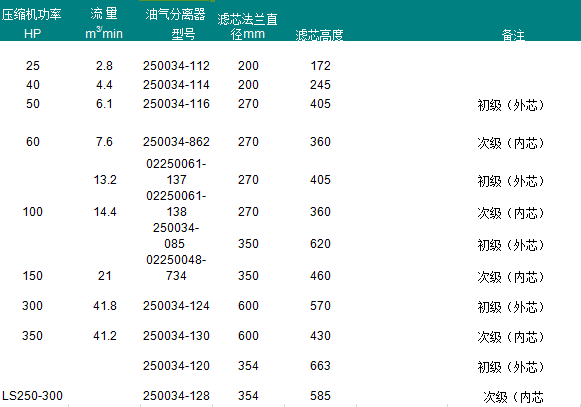Click the 压缩机功率 HP column header
This screenshot has height=407, width=581.
point(32,24)
